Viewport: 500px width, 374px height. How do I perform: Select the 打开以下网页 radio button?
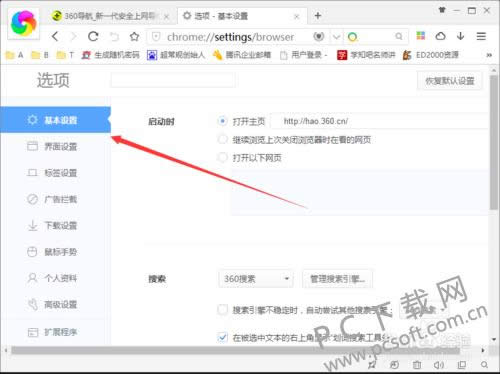pos(222,157)
